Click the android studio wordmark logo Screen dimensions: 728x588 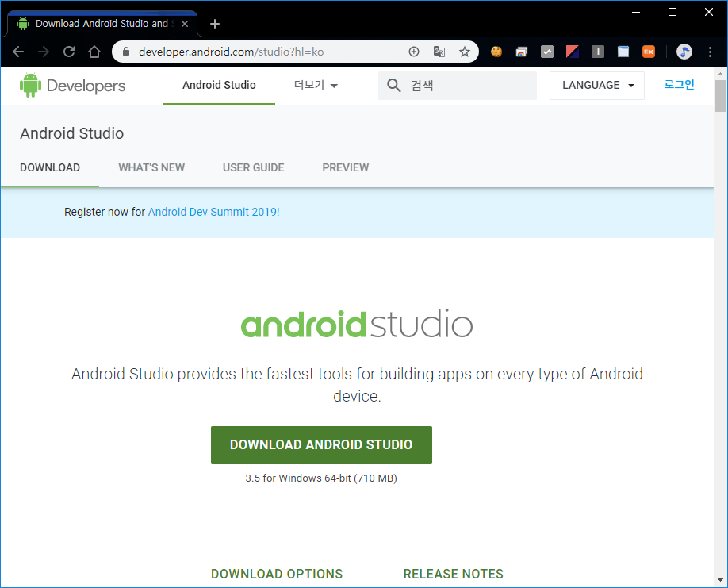point(357,324)
